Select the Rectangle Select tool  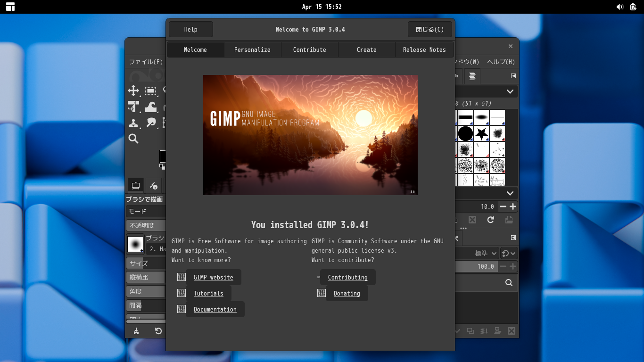151,91
